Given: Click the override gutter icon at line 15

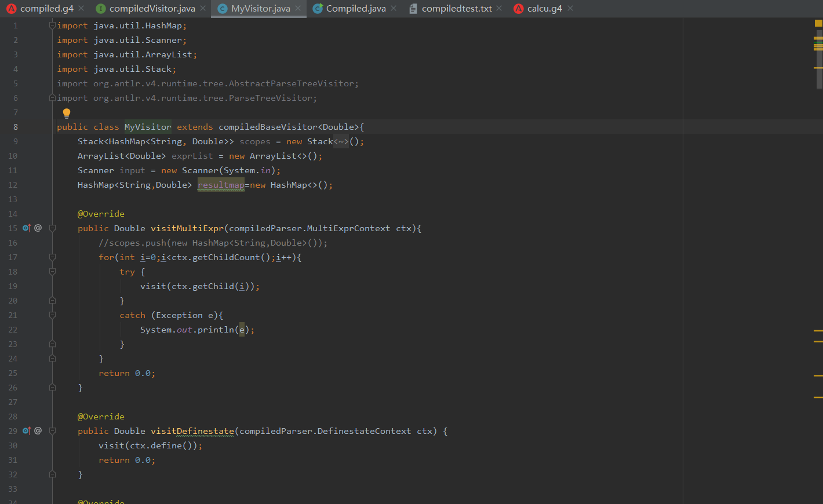Looking at the screenshot, I should (x=27, y=228).
